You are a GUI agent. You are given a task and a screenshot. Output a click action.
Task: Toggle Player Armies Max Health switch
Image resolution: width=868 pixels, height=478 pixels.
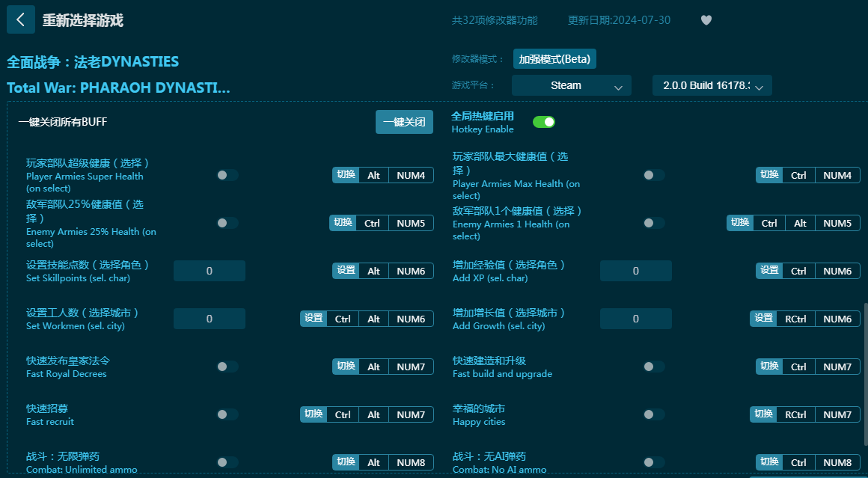click(653, 175)
